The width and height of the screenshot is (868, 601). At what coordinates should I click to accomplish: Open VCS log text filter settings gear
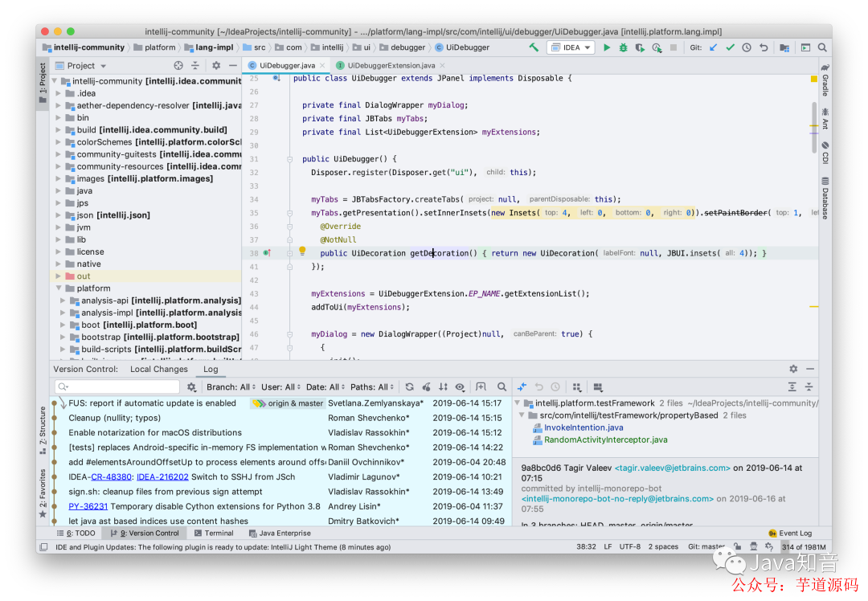[x=191, y=386]
